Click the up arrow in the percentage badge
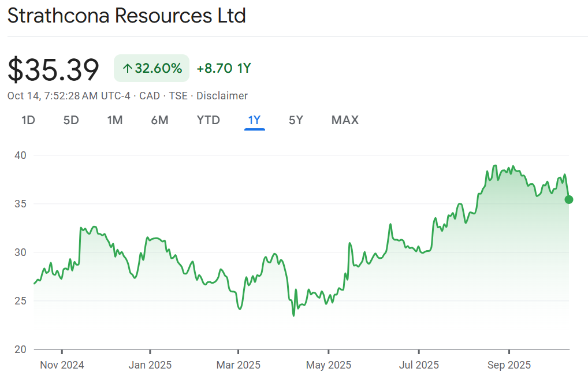Image resolution: width=588 pixels, height=383 pixels. (127, 69)
